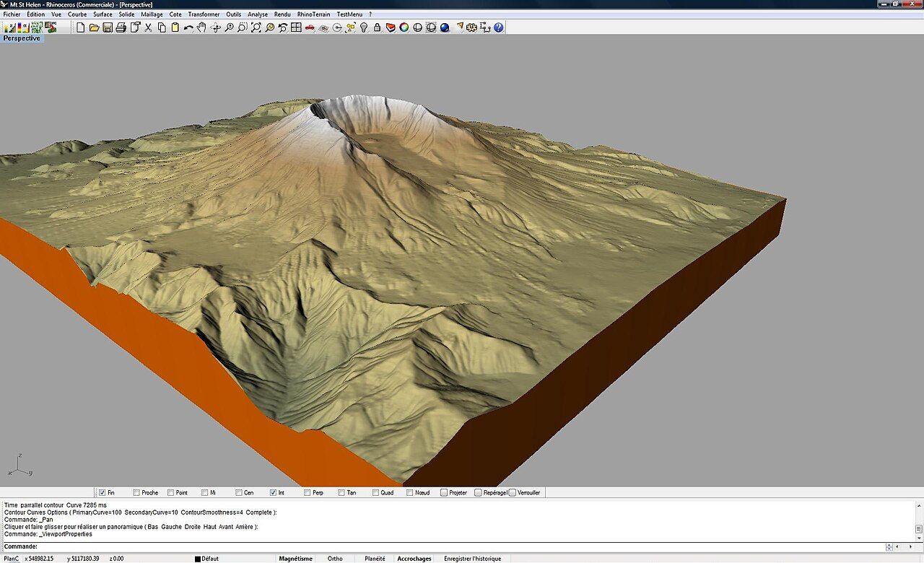The image size is (924, 563).
Task: Open the Fichier menu
Action: pos(12,14)
